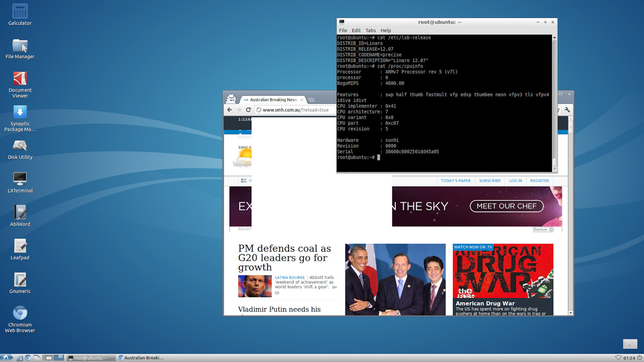Click the LOG IN link
644x362 pixels.
(515, 181)
